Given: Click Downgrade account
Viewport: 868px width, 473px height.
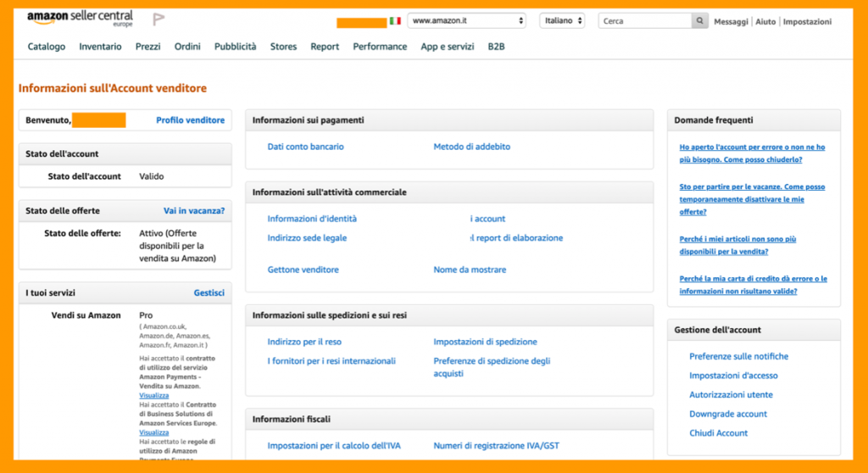Looking at the screenshot, I should pyautogui.click(x=728, y=415).
